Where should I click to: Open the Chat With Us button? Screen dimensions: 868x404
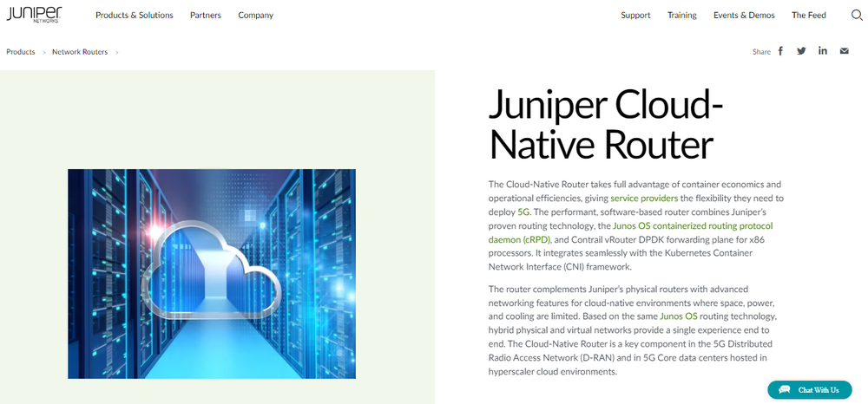(809, 389)
